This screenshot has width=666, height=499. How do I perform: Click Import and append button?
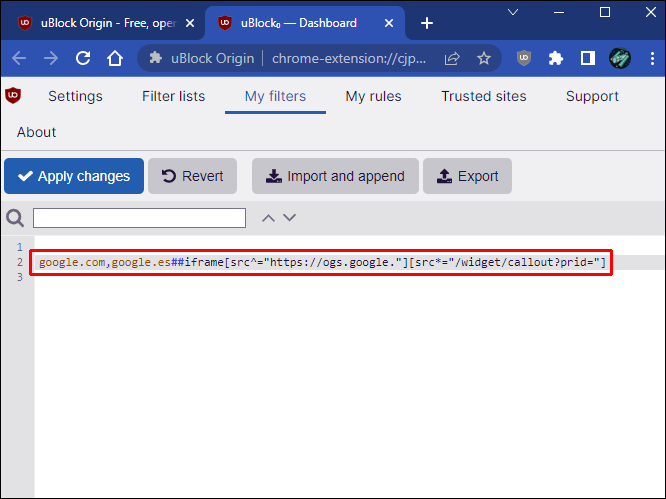[335, 176]
